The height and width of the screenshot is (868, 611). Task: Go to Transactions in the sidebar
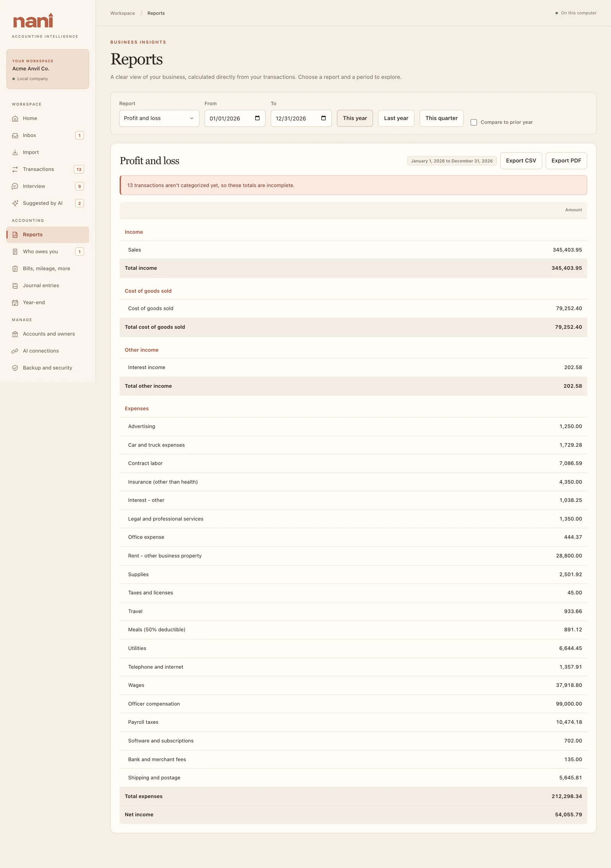tap(48, 169)
